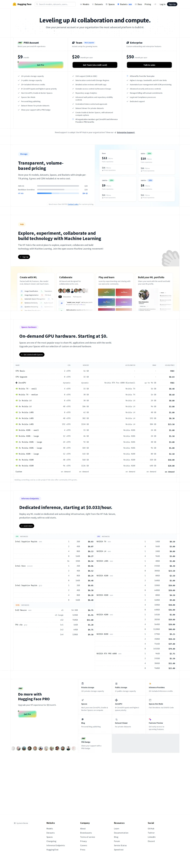Click the Features Preview sparkle icon
190x868 pixels.
coord(150,719)
